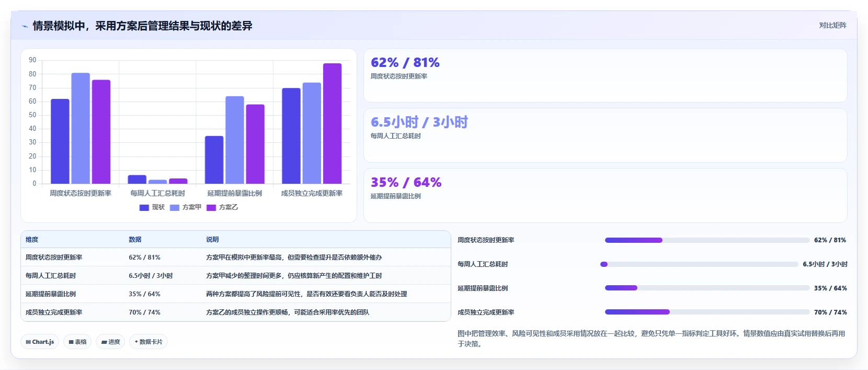Click the 说明 column header
The height and width of the screenshot is (370, 868).
coord(212,240)
